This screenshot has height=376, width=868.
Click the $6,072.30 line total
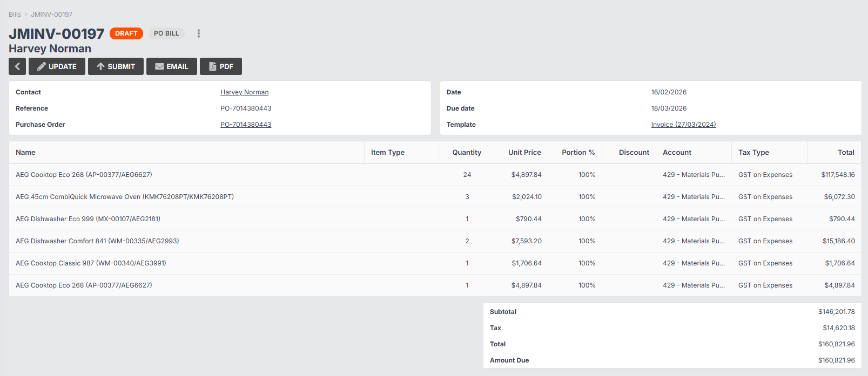click(x=839, y=197)
